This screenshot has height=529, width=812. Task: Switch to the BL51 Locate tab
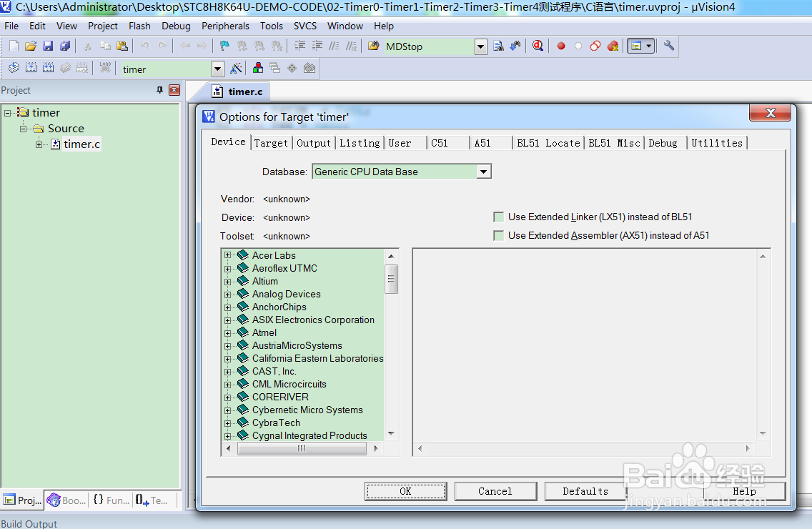(x=548, y=143)
